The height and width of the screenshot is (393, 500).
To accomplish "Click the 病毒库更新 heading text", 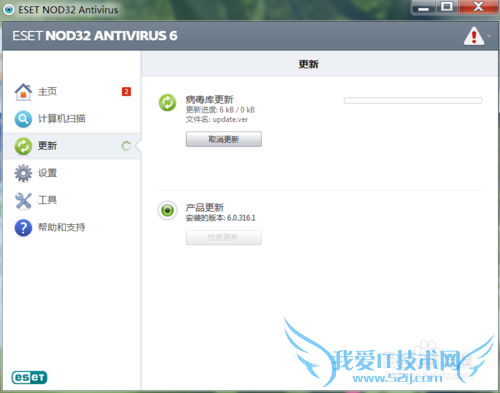I will click(x=209, y=99).
